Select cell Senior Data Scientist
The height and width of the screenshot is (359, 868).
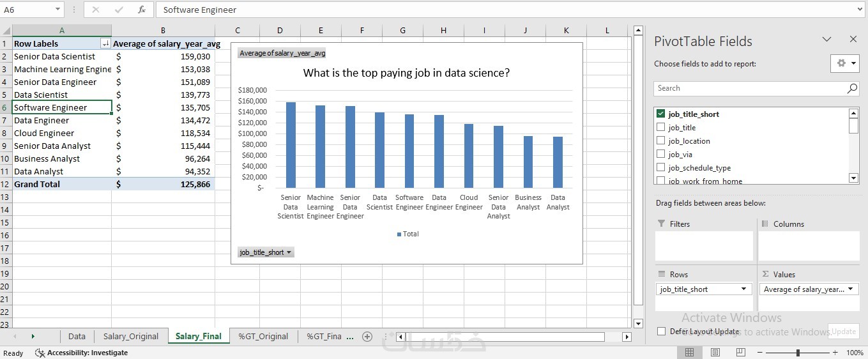point(62,56)
